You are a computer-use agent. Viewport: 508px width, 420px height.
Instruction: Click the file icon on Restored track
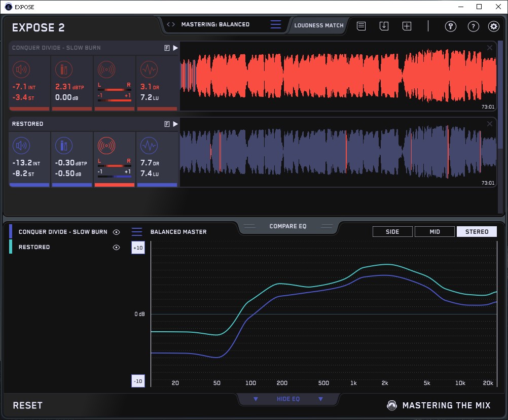click(x=167, y=124)
